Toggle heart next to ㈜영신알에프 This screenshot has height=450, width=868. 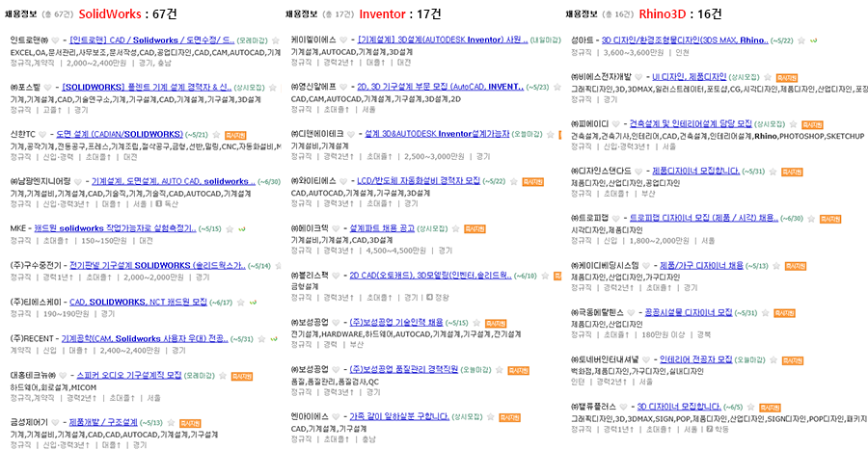coord(343,87)
